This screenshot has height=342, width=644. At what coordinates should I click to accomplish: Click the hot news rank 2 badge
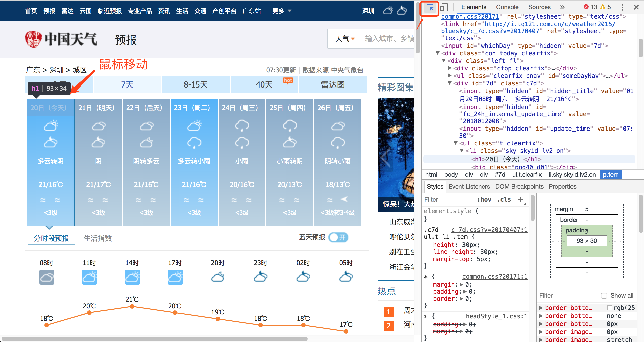388,326
